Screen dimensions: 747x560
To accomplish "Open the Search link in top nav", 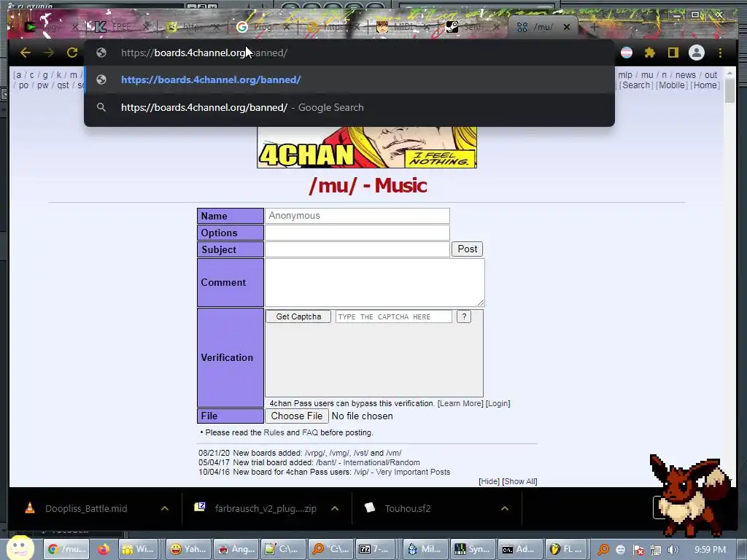I will [x=636, y=85].
